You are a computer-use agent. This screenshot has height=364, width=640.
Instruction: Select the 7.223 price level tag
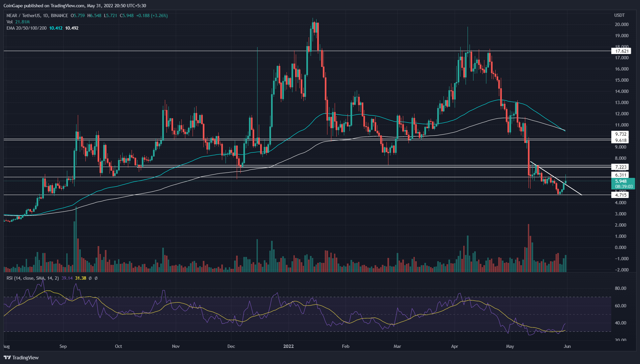pyautogui.click(x=621, y=167)
